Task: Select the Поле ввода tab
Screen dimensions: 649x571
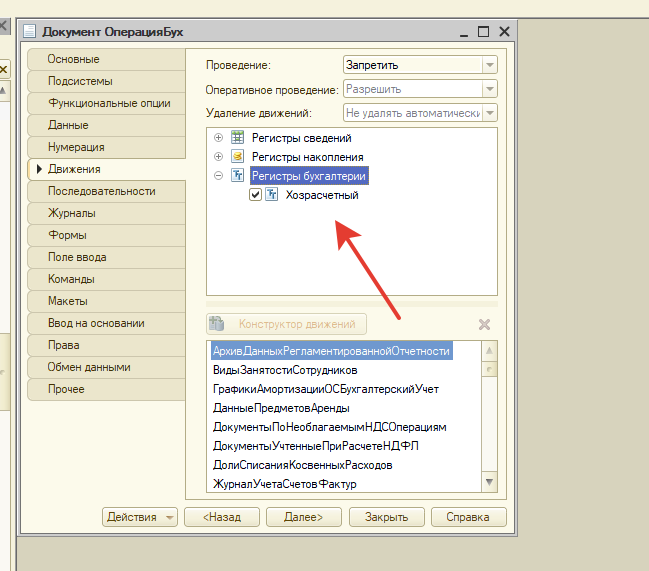Action: 106,257
